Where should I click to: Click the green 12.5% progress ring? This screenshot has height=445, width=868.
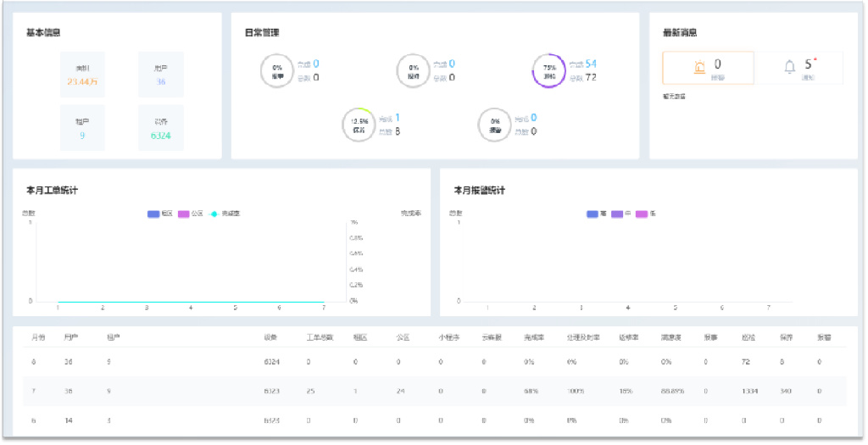(x=359, y=125)
